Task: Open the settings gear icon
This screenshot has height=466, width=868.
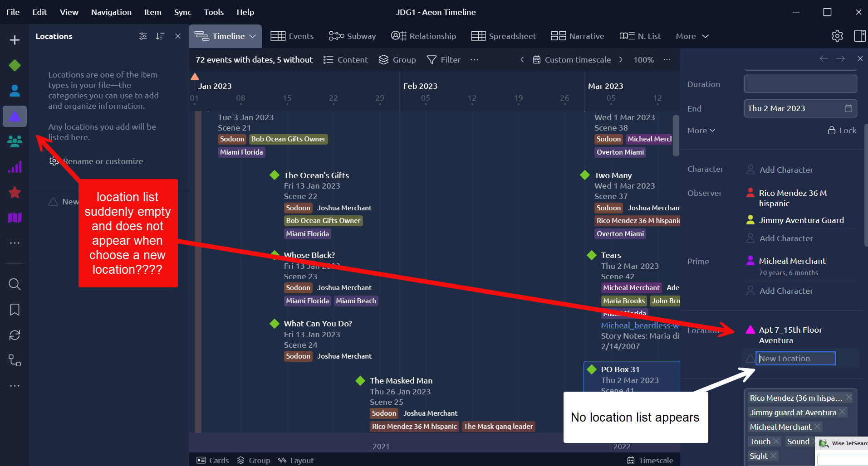Action: (x=837, y=36)
